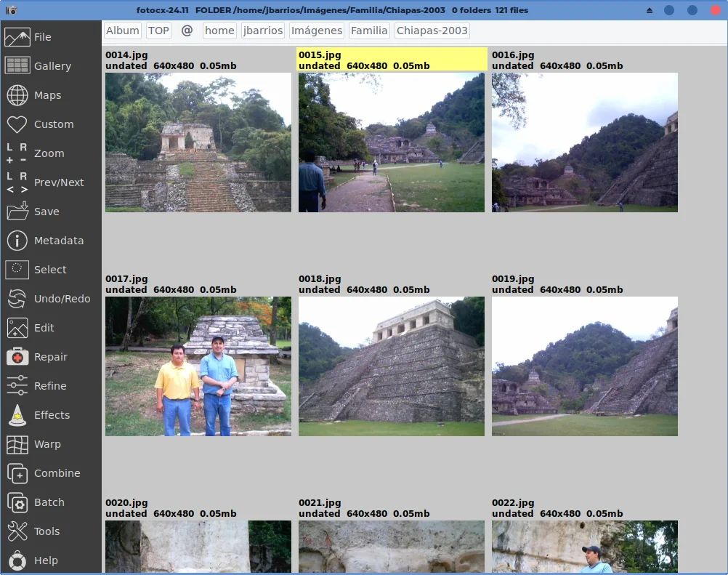728x575 pixels.
Task: Click the 0016.jpg filename label
Action: pyautogui.click(x=513, y=55)
